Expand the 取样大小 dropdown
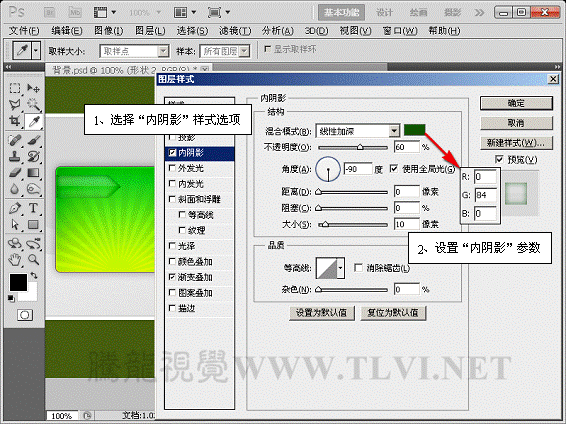Screen dimensions: 566x424 tap(134, 51)
